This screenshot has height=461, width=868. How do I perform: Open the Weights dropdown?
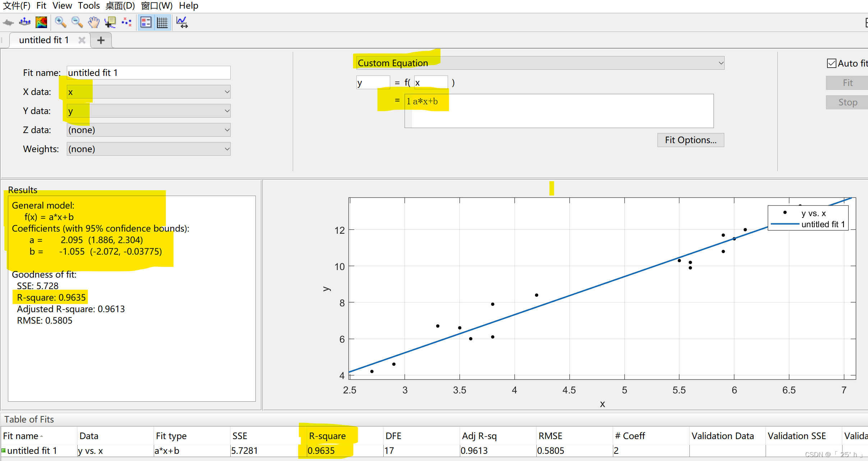click(x=148, y=149)
